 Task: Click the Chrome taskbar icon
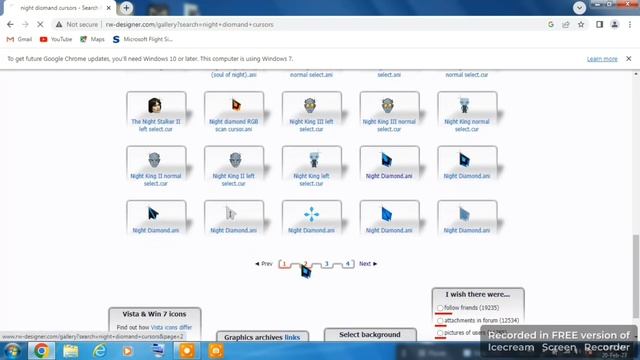pos(41,351)
